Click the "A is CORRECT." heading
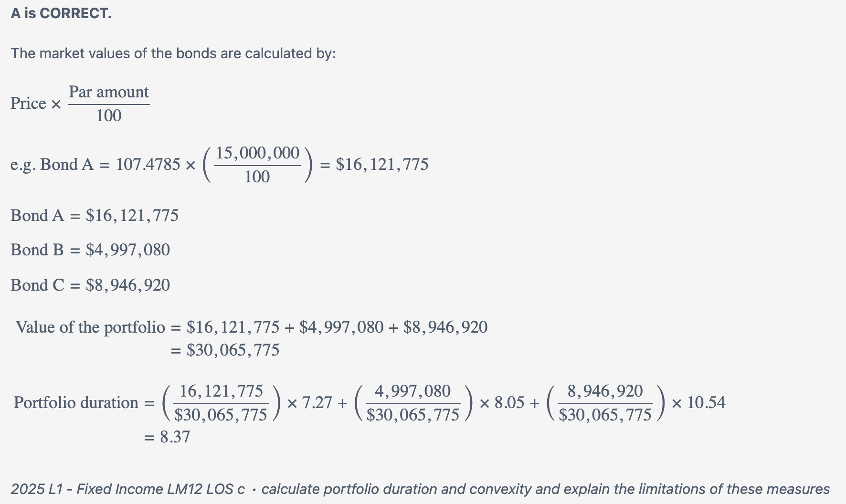The image size is (846, 504). [61, 13]
